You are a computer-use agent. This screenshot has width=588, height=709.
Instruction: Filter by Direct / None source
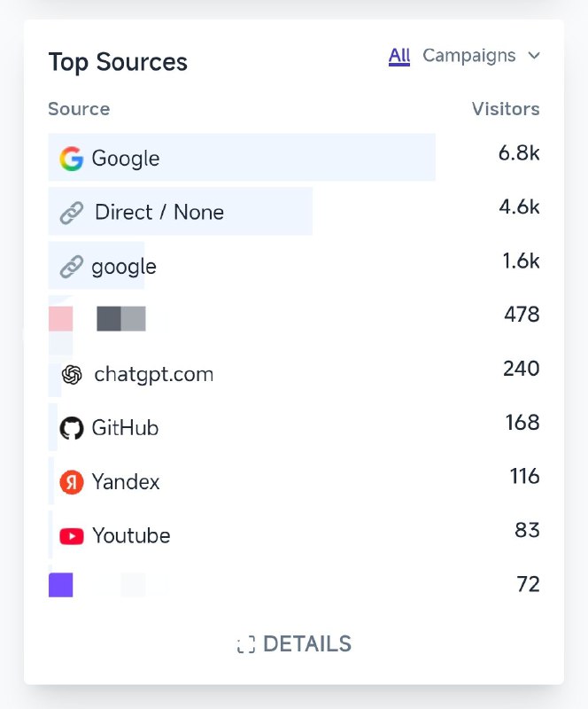point(159,213)
